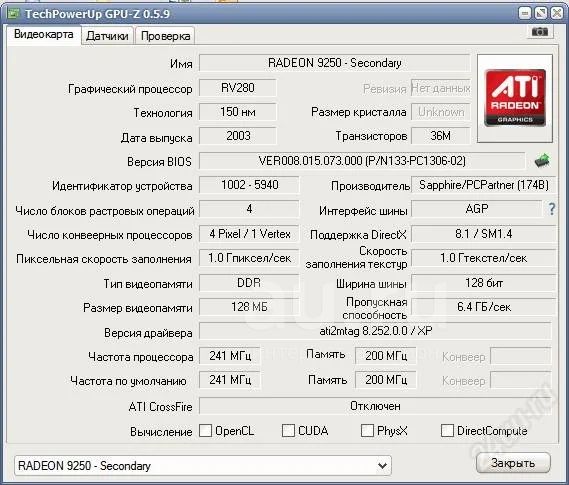Click the Нет данных revision value
The image size is (569, 485).
441,88
